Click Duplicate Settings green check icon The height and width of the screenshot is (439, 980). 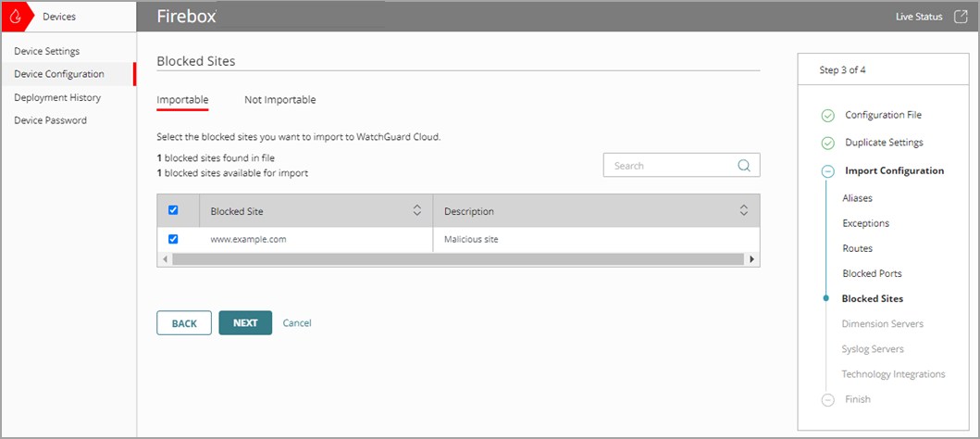click(x=827, y=144)
